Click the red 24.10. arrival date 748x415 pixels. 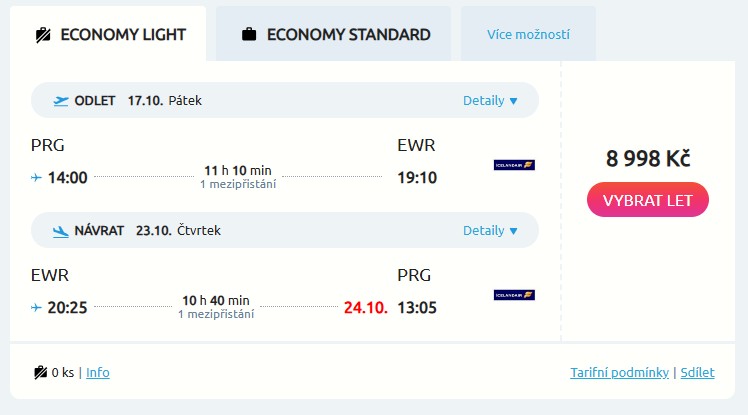pos(365,308)
